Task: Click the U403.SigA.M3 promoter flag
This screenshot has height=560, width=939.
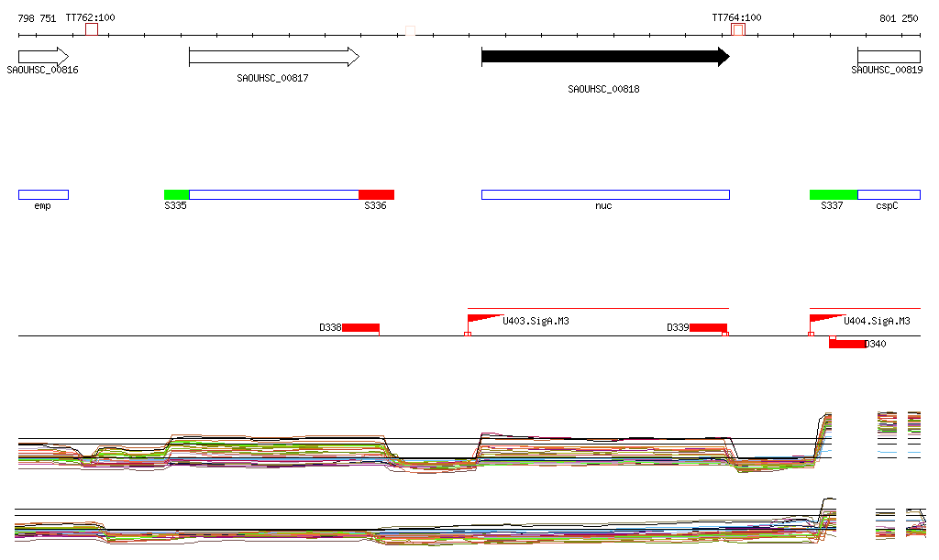Action: (485, 319)
